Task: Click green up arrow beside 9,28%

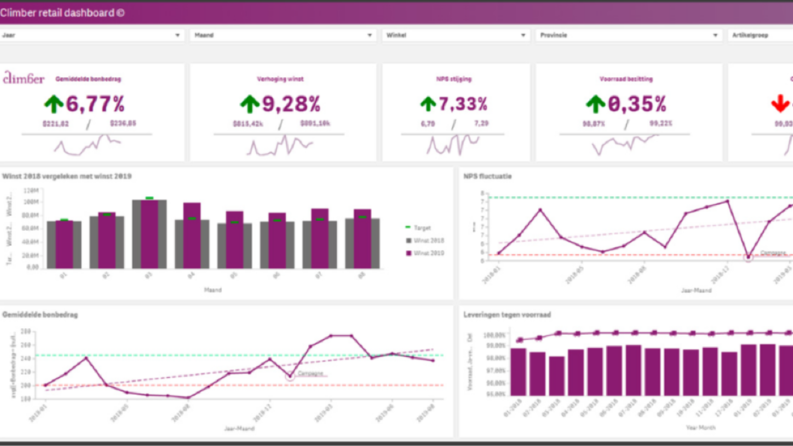Action: tap(249, 104)
